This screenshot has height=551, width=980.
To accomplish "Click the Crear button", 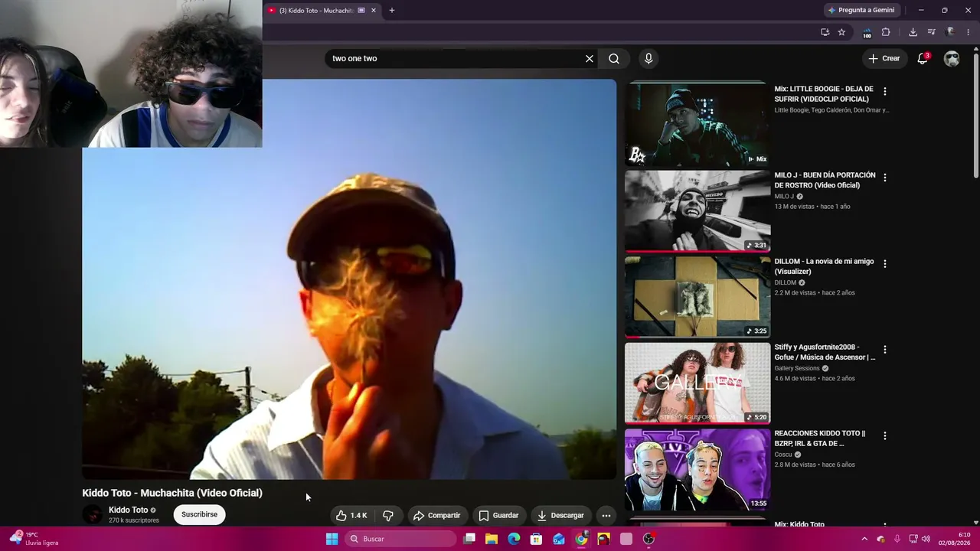I will click(x=884, y=58).
